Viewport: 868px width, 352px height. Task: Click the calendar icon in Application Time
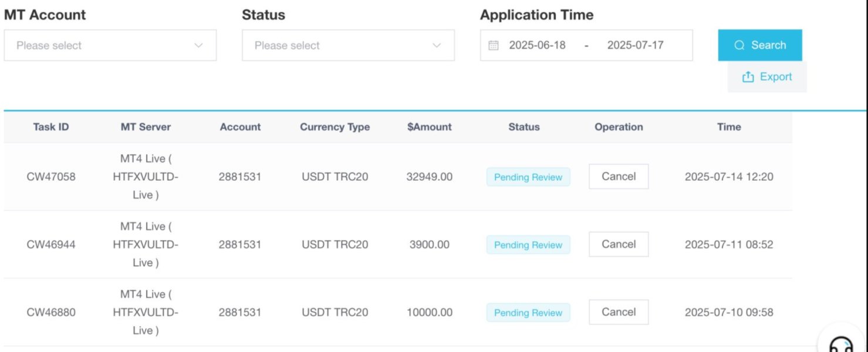click(x=494, y=46)
